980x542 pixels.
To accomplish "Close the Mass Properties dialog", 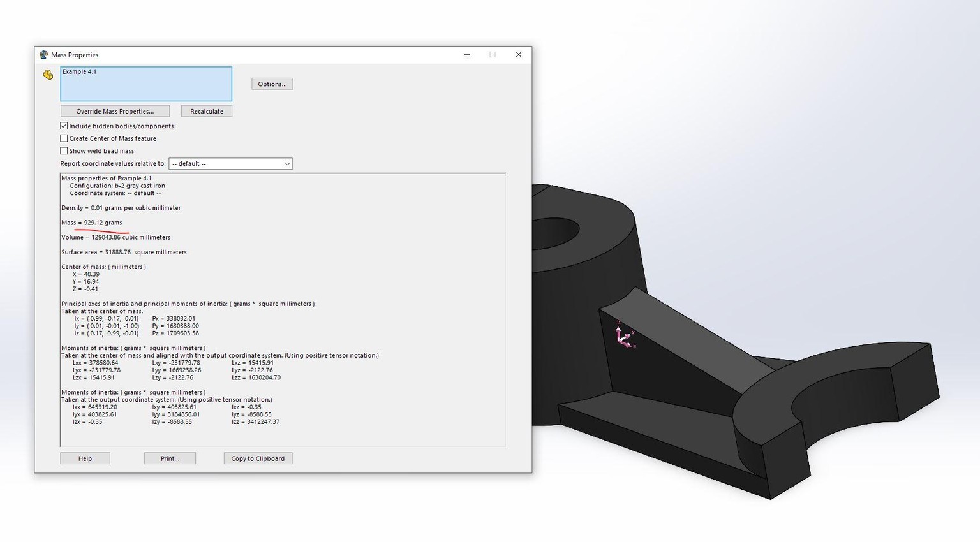I will pyautogui.click(x=519, y=55).
